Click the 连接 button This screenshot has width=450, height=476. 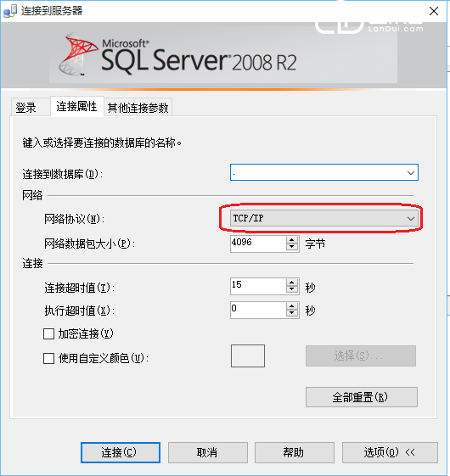(121, 452)
